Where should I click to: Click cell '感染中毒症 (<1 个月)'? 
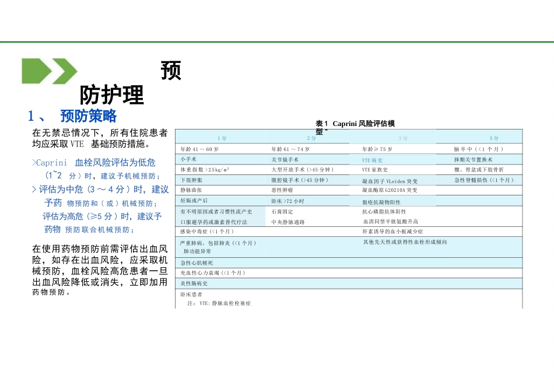click(x=207, y=232)
